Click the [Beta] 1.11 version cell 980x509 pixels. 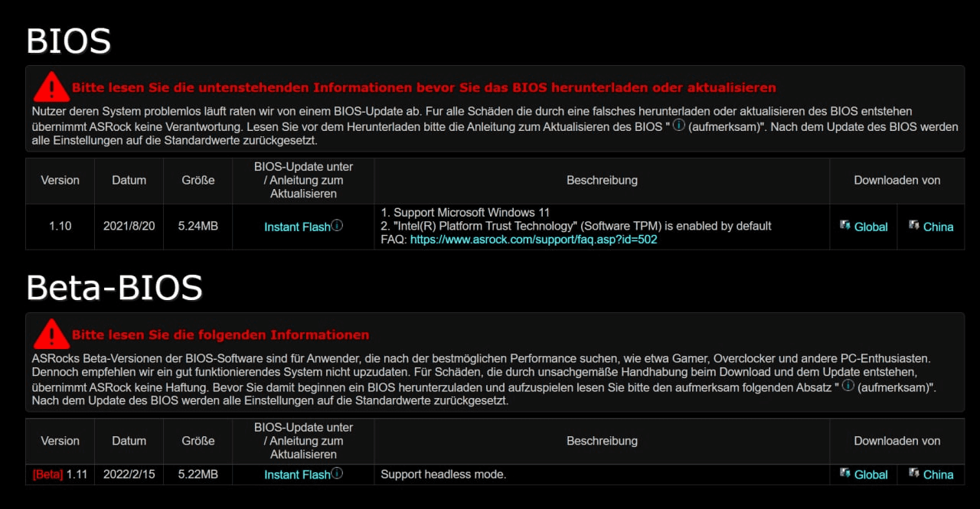pyautogui.click(x=60, y=475)
